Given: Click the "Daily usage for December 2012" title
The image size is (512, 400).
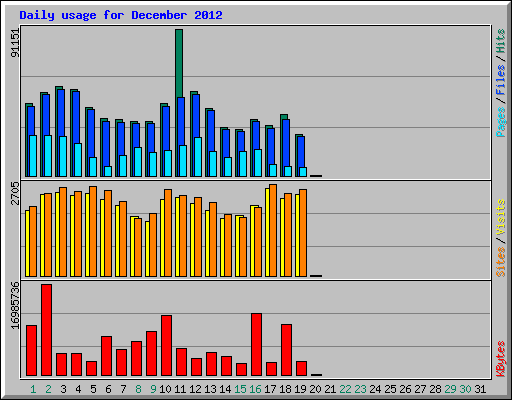Looking at the screenshot, I should click(121, 15).
